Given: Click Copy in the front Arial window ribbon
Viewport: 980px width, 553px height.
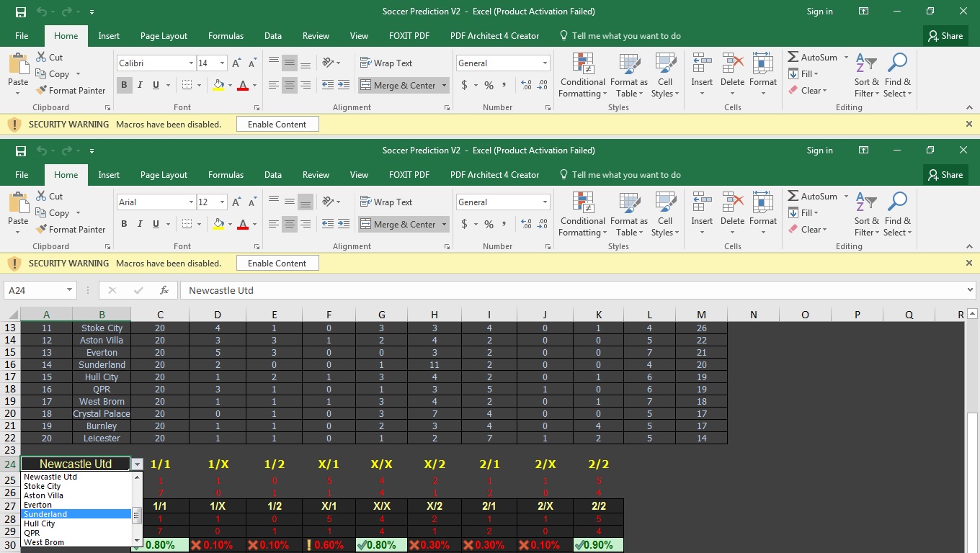Looking at the screenshot, I should point(58,213).
